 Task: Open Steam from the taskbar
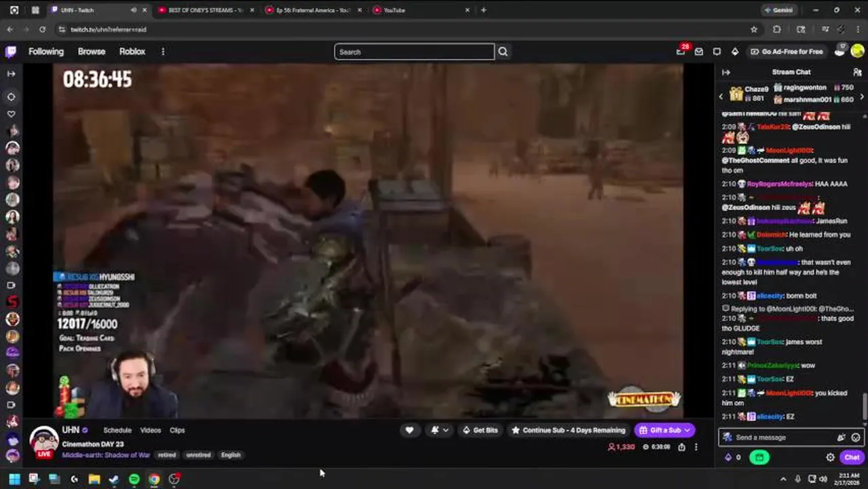[114, 479]
